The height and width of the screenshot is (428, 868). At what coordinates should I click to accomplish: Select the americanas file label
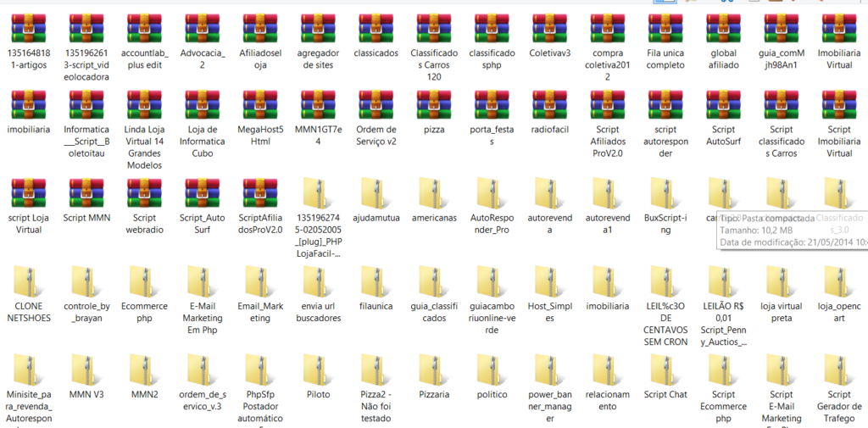click(x=434, y=218)
